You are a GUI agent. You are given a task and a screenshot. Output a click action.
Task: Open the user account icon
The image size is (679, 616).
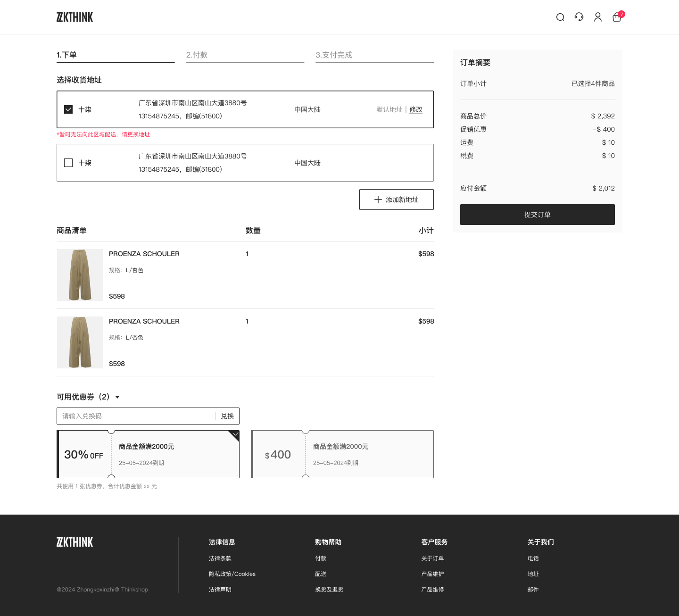coord(598,17)
